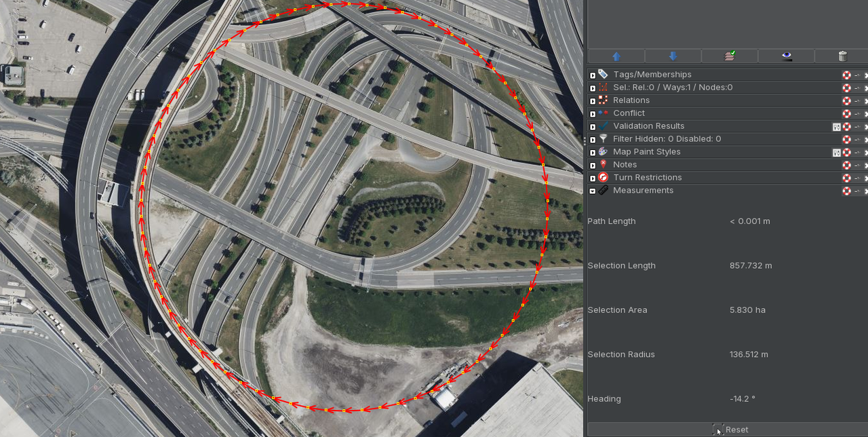Activate the selected layer icon

[x=729, y=56]
